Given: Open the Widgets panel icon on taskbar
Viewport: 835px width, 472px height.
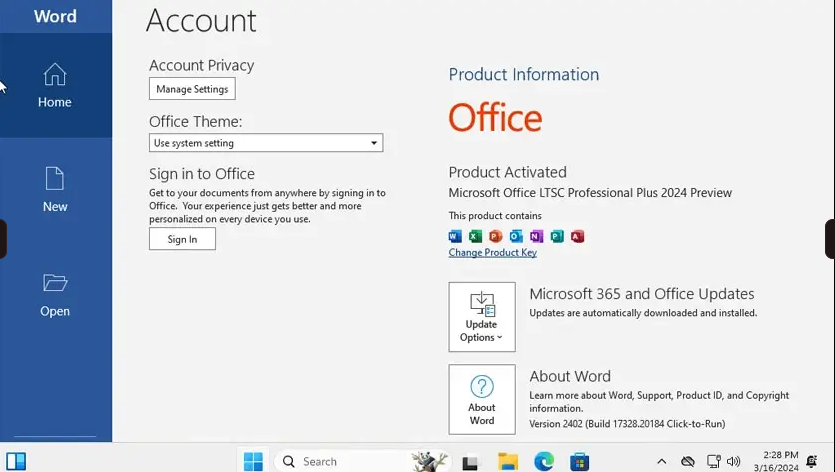Looking at the screenshot, I should (x=16, y=461).
